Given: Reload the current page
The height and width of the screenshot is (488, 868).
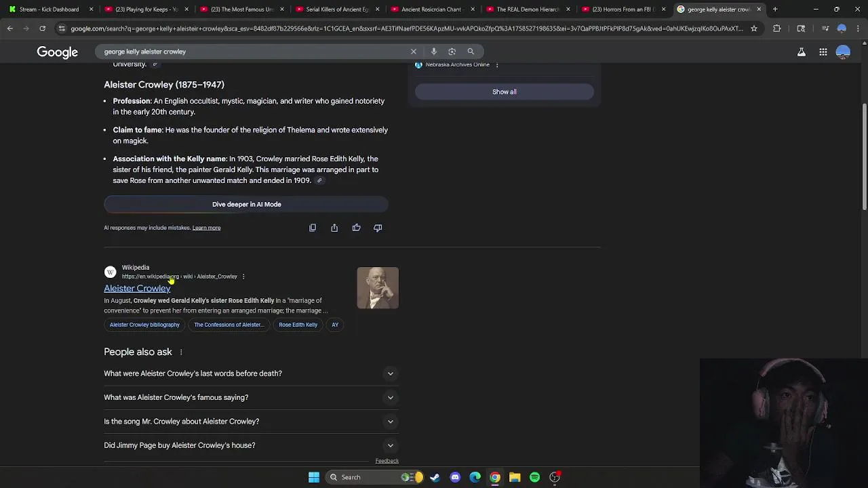Looking at the screenshot, I should 42,28.
